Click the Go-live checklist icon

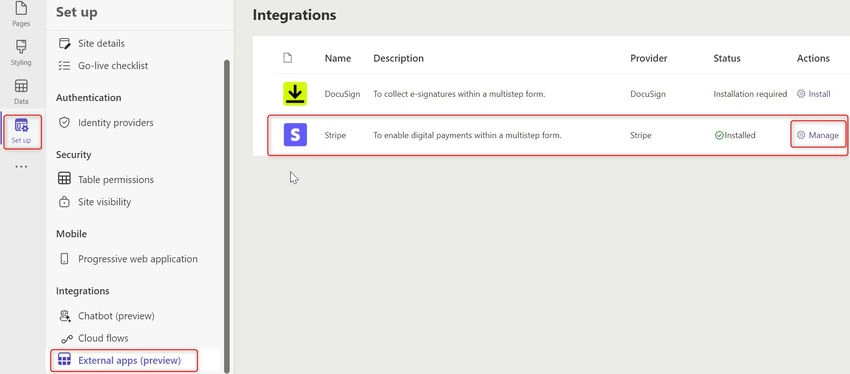point(65,66)
